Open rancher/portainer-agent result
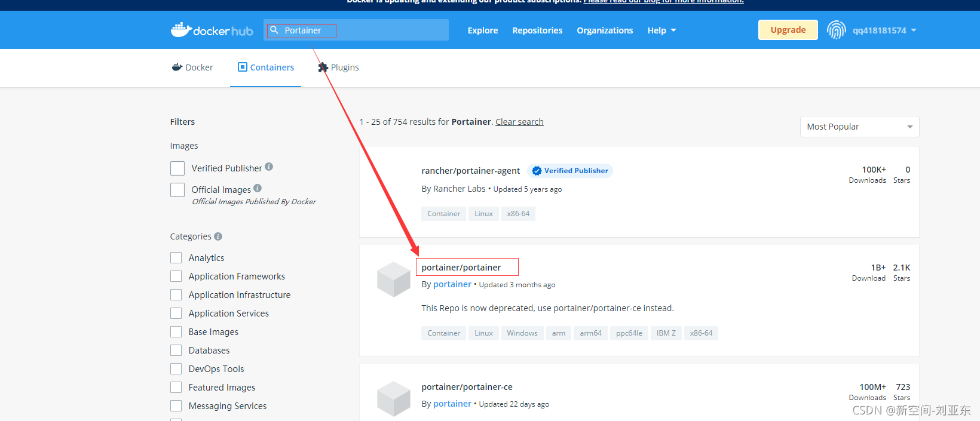 (471, 171)
